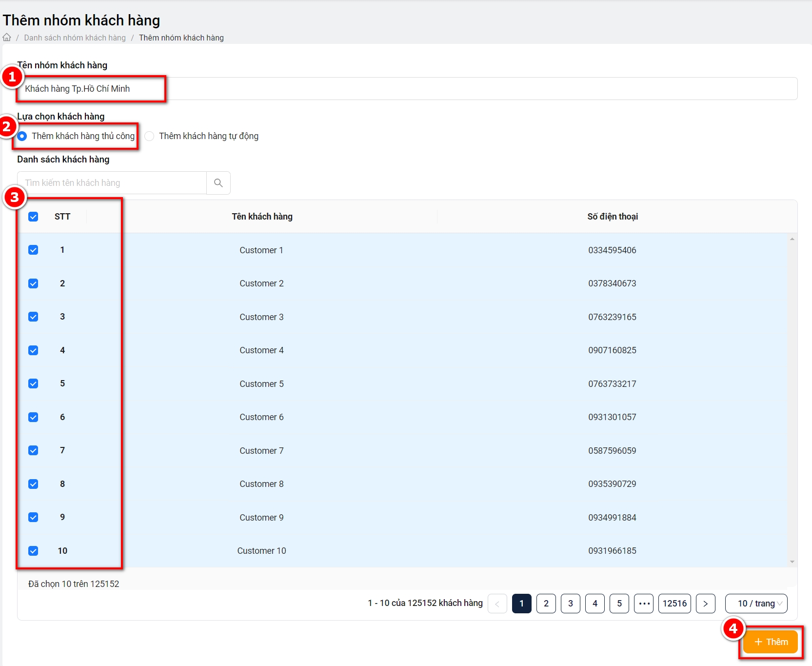Jump to last page 12516
The image size is (812, 666).
click(674, 604)
